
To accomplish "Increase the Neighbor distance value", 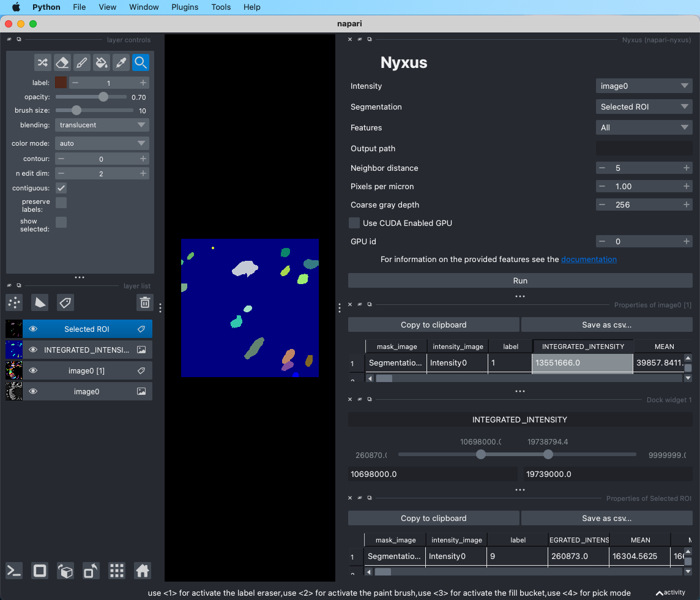I will point(686,168).
